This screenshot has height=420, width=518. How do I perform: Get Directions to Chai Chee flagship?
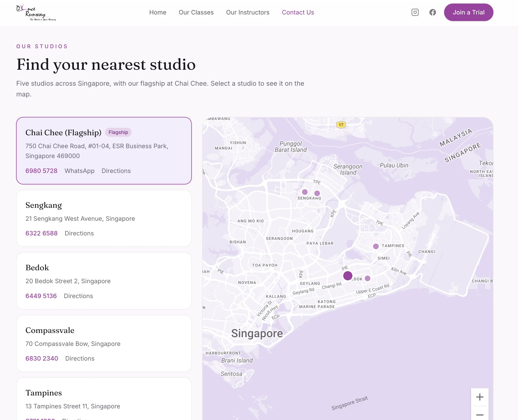(116, 171)
